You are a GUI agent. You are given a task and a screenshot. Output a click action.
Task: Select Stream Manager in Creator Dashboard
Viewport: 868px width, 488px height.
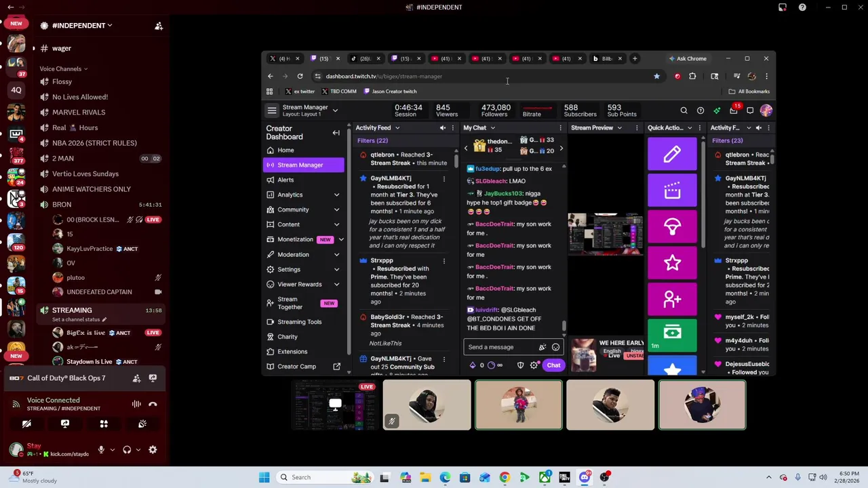(303, 165)
